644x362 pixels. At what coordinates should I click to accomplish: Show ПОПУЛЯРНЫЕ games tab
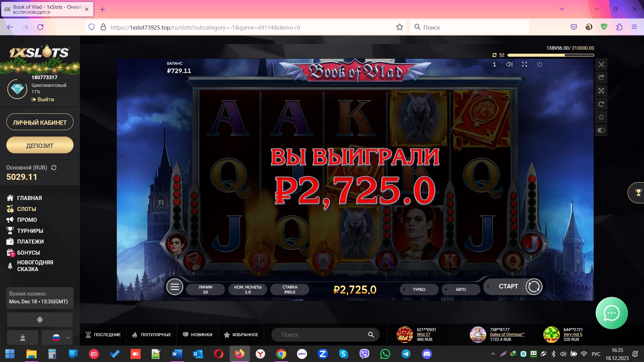(152, 334)
